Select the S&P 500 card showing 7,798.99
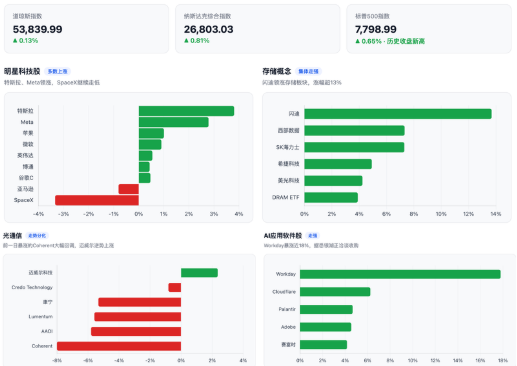517x366 pixels. tap(429, 29)
